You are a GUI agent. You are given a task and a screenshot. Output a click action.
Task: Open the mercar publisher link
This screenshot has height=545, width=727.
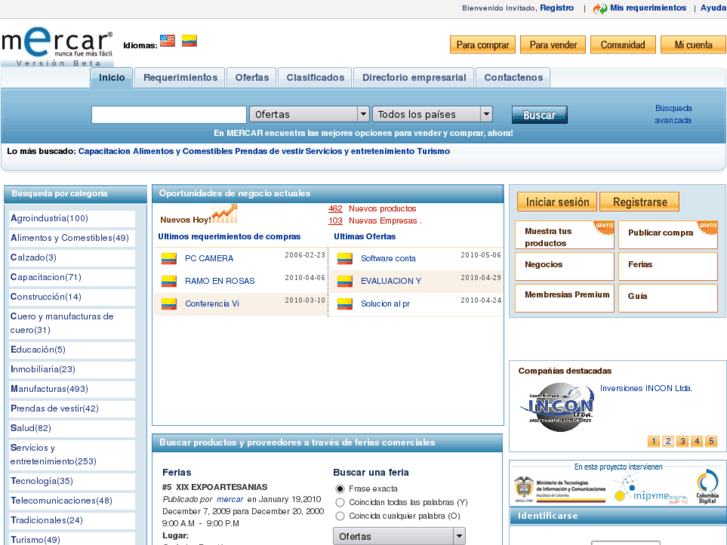230,499
